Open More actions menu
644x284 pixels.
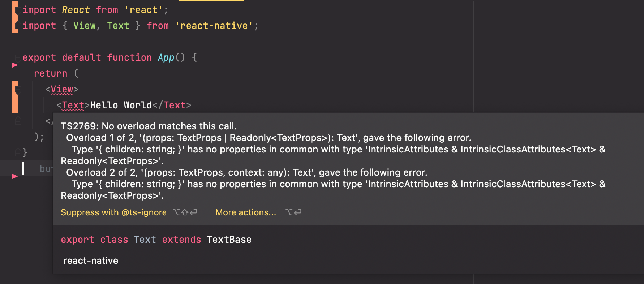(x=245, y=212)
